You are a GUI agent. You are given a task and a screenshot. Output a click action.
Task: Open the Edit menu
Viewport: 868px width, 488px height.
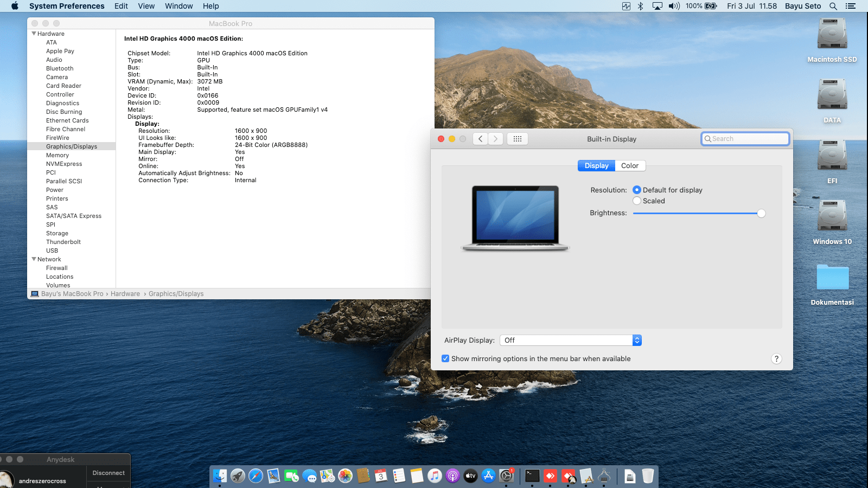pyautogui.click(x=121, y=6)
